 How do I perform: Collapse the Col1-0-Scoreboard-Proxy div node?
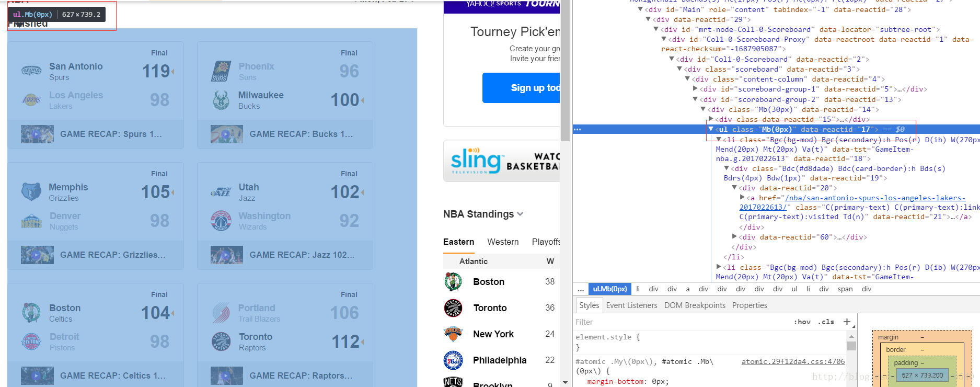point(664,39)
